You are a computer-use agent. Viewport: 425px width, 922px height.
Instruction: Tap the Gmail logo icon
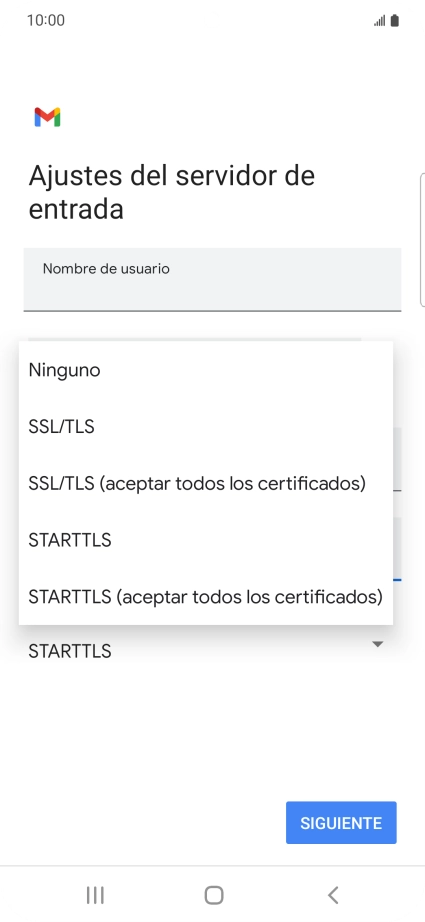[48, 117]
